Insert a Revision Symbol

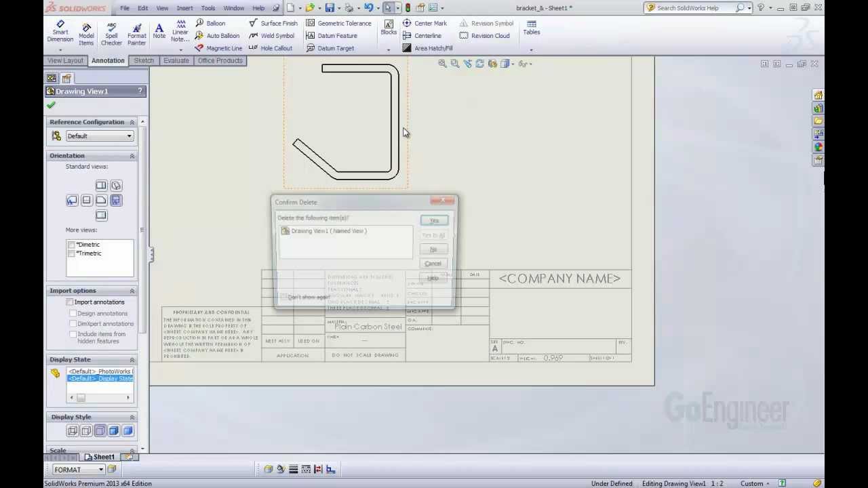[486, 23]
